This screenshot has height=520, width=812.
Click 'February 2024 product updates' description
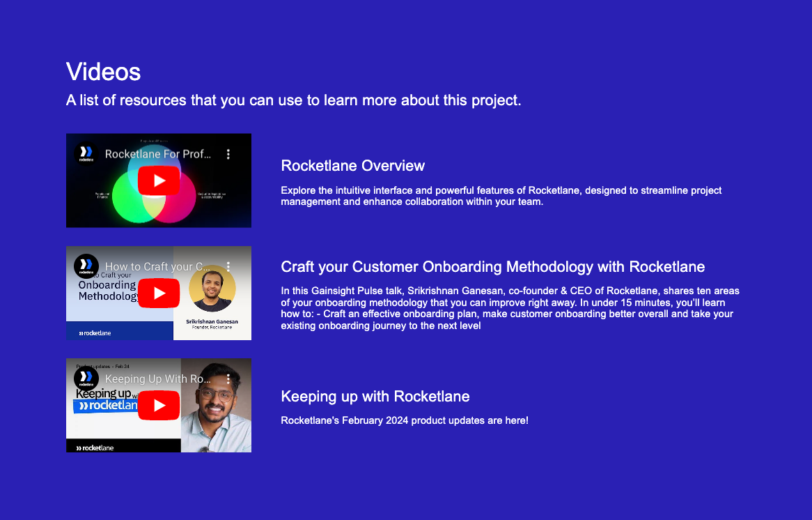click(x=405, y=420)
